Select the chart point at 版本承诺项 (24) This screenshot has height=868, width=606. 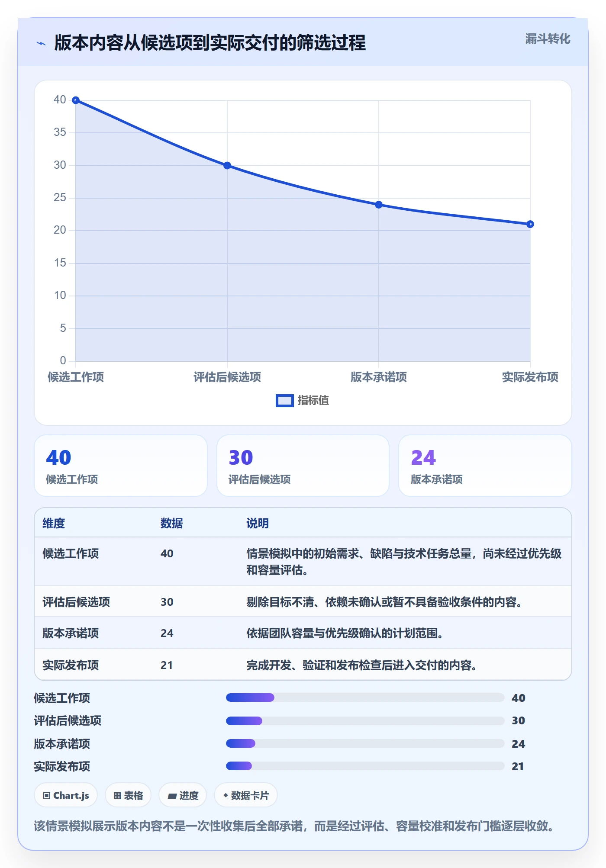pos(379,205)
